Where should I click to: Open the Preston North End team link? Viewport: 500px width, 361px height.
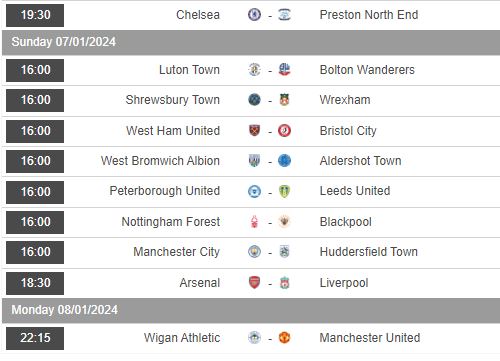369,15
